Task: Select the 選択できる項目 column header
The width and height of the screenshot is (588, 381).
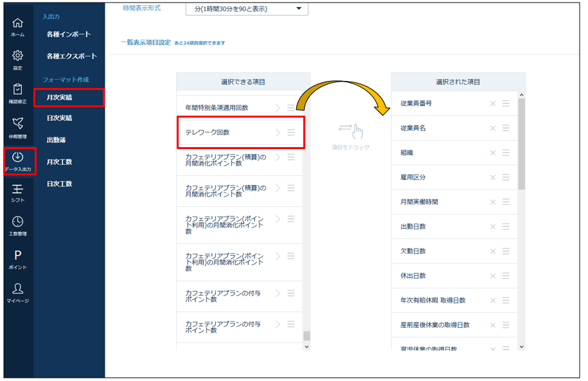Action: point(244,82)
